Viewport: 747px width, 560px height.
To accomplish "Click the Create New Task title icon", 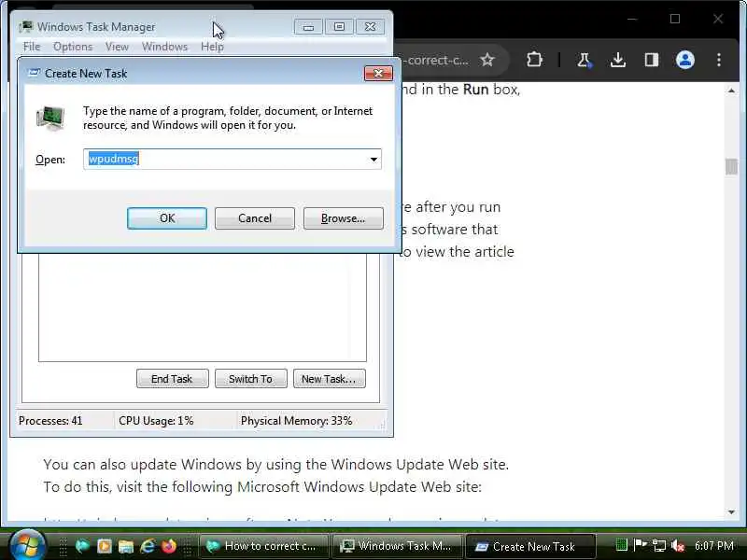I will (34, 73).
